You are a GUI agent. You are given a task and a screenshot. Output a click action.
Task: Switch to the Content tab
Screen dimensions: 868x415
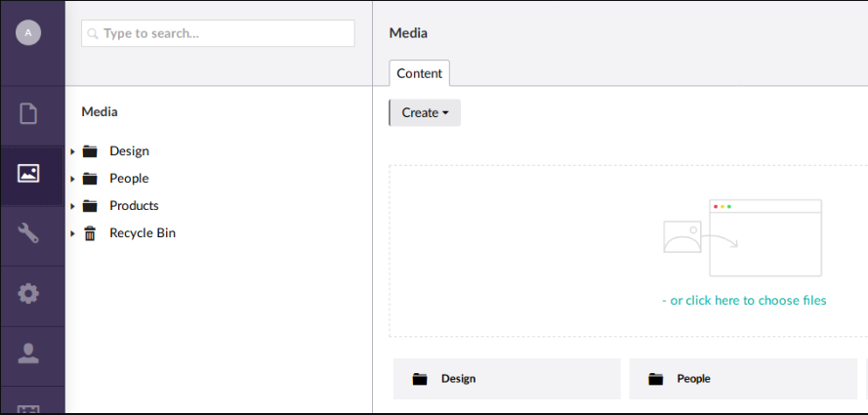[419, 73]
